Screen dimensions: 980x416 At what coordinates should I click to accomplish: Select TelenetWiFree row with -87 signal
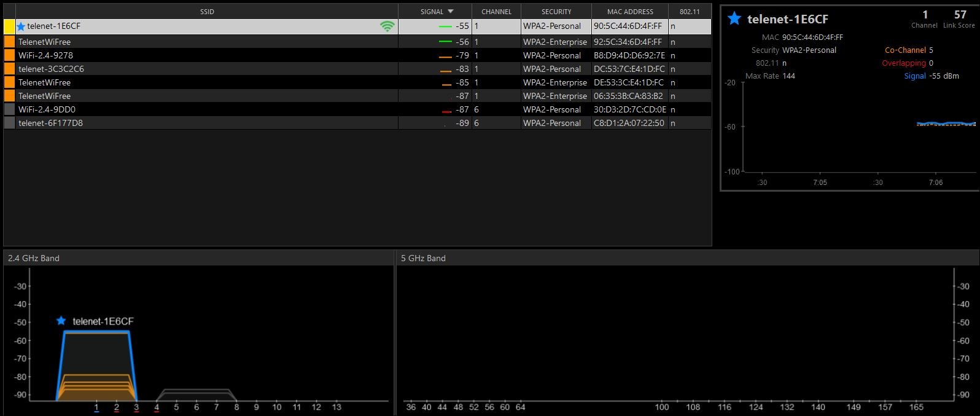coord(357,96)
